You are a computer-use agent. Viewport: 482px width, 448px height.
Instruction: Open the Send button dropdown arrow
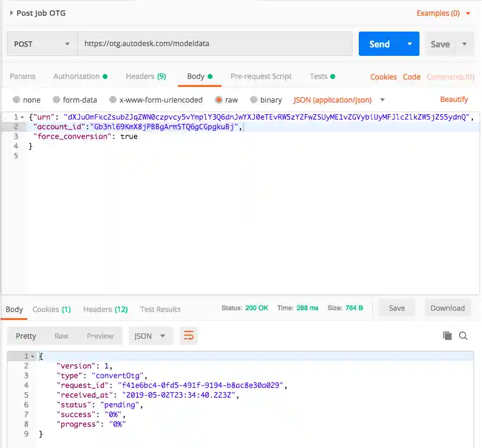(x=410, y=44)
